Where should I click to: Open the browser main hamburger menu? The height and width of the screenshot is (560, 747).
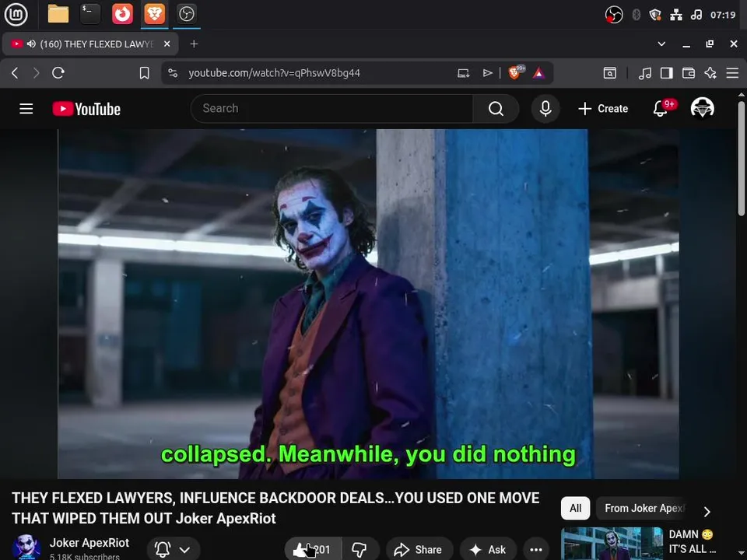(x=732, y=73)
